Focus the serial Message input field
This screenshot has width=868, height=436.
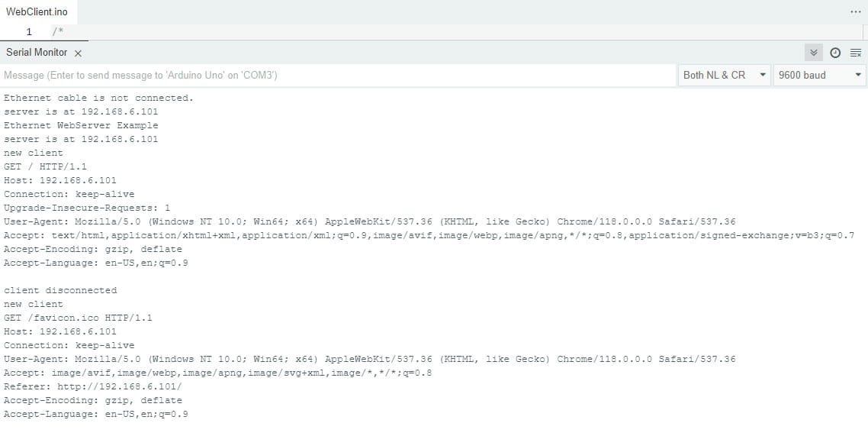tap(336, 75)
